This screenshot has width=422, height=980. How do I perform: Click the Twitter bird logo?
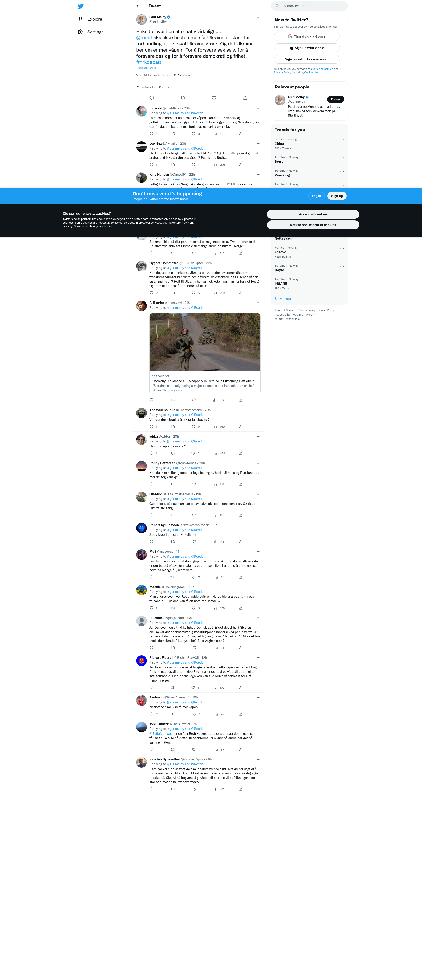[80, 6]
